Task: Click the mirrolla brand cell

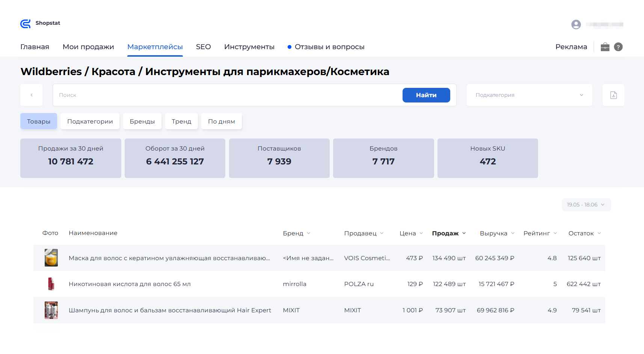Action: tap(295, 284)
